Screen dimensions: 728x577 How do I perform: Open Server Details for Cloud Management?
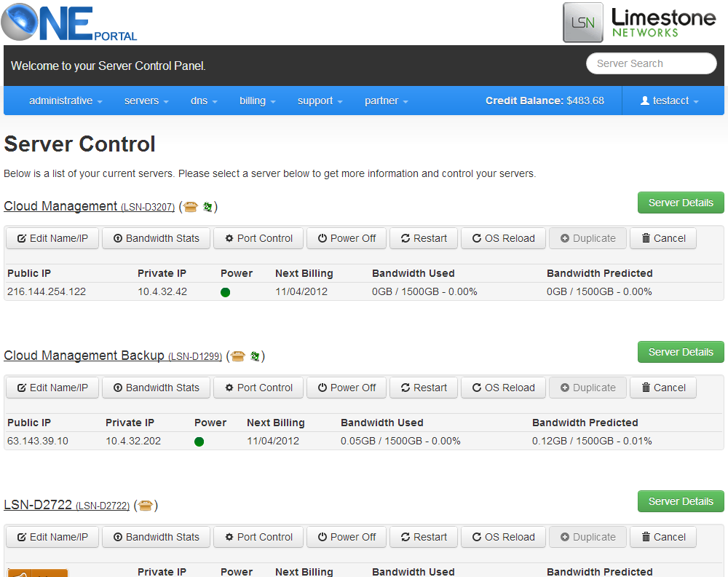(x=681, y=203)
